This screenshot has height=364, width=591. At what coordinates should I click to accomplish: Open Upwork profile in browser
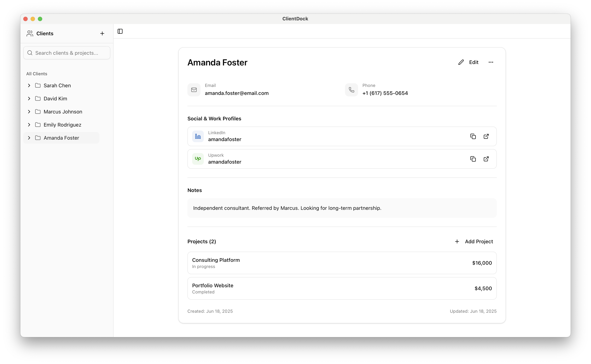486,159
